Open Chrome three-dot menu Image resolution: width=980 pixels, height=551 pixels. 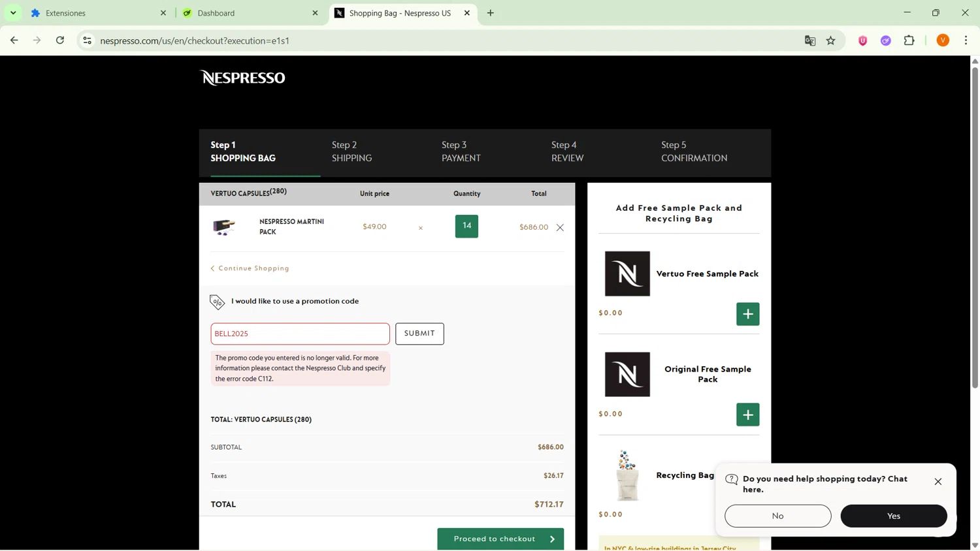point(966,40)
